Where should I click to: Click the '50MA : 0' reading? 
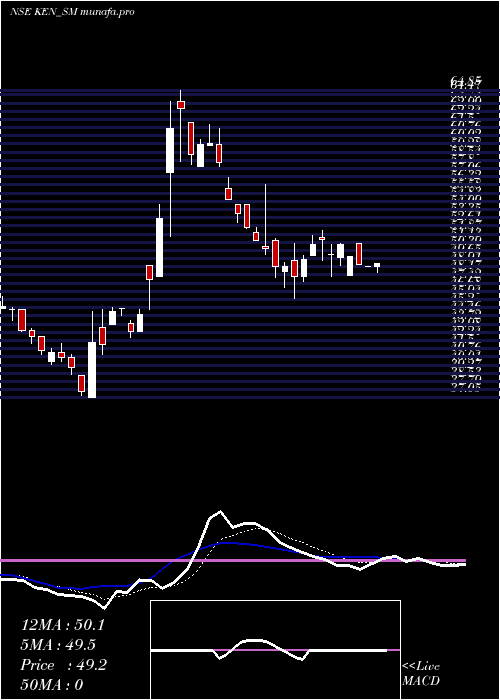pyautogui.click(x=52, y=684)
